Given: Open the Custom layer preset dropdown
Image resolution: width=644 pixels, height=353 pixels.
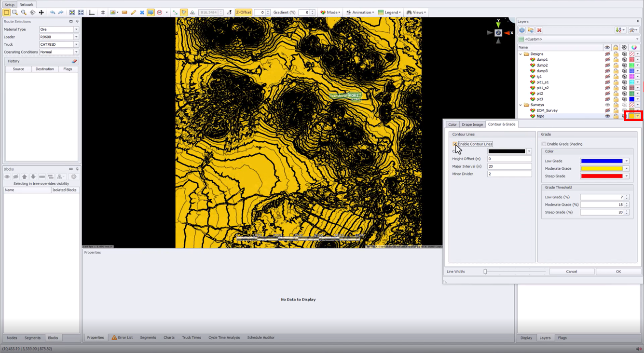Looking at the screenshot, I should click(637, 39).
